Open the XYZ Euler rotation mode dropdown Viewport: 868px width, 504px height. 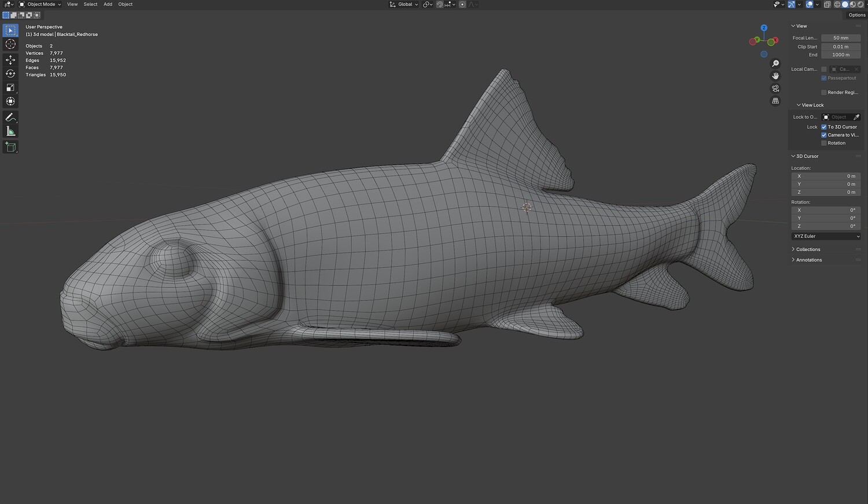pos(826,236)
